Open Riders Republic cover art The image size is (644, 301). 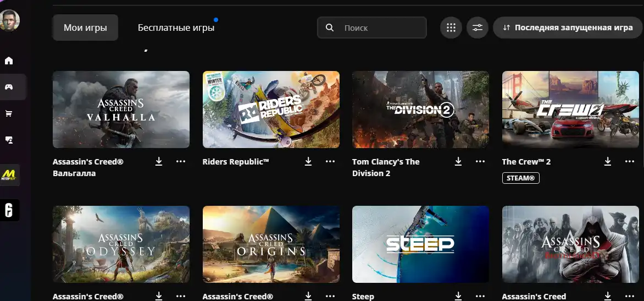tap(271, 110)
